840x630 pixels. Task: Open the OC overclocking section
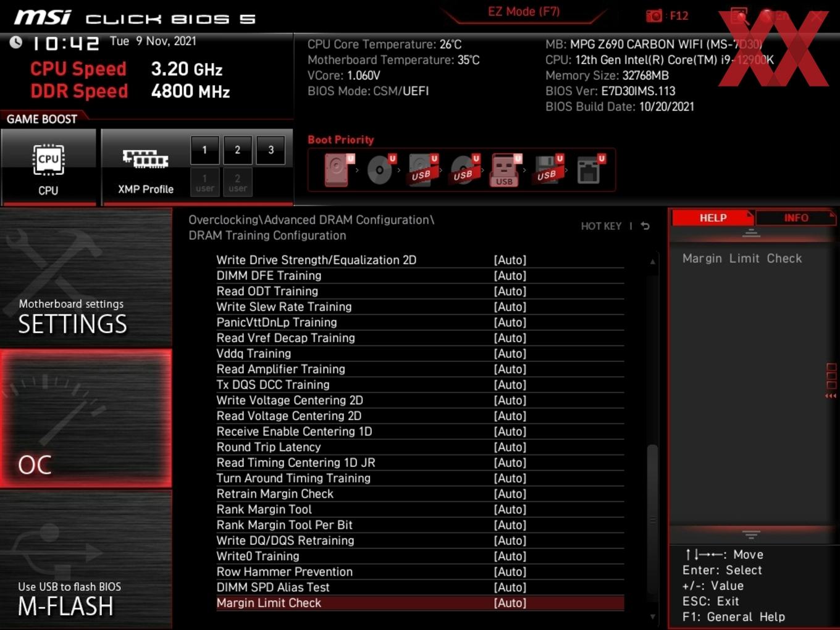pos(86,418)
